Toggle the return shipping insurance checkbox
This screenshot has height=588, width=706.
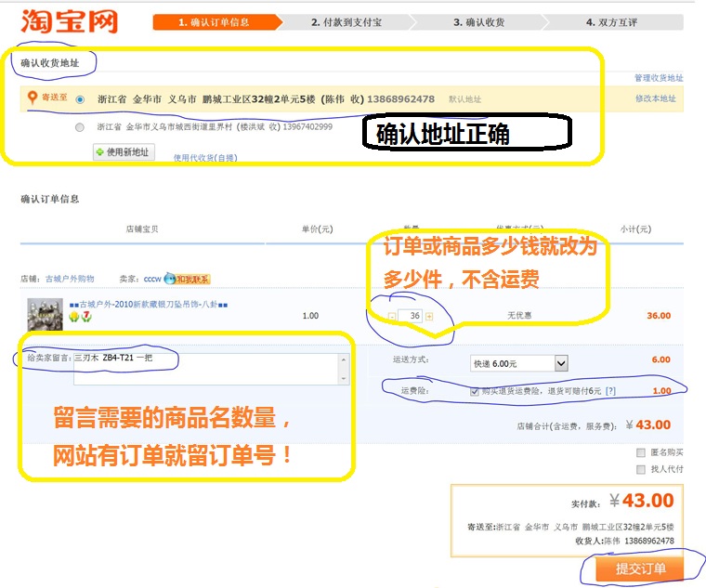(x=475, y=391)
